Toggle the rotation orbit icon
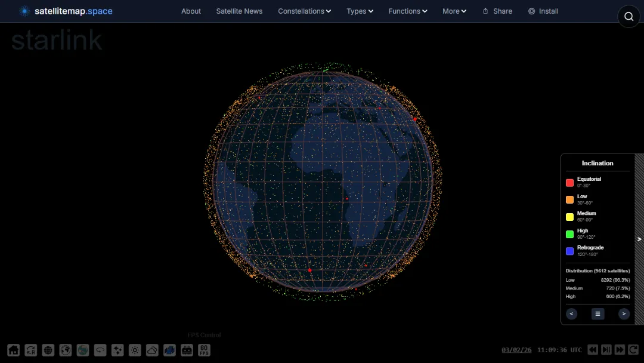The image size is (644, 363). pos(100,350)
